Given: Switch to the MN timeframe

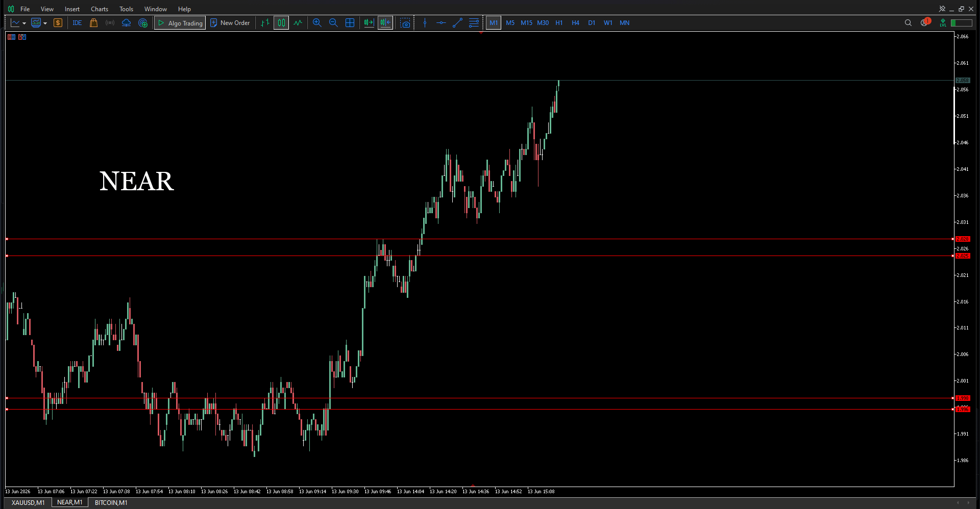Looking at the screenshot, I should pyautogui.click(x=624, y=23).
